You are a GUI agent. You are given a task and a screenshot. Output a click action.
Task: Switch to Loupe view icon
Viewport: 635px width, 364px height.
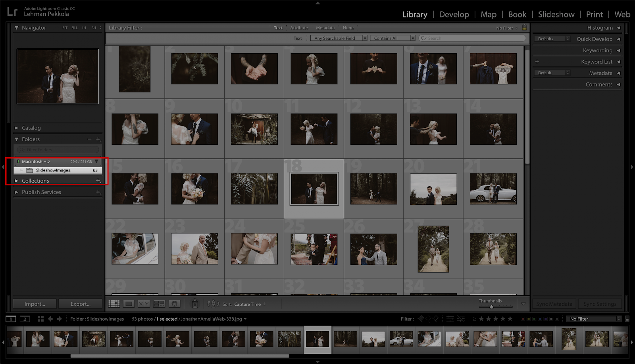click(x=129, y=304)
